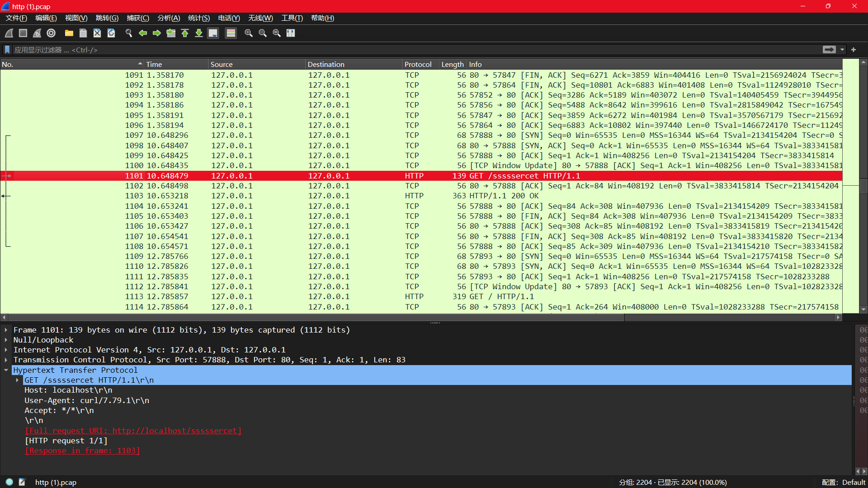Expand the GET /ssssserсet request line
Image resolution: width=868 pixels, height=488 pixels.
[x=17, y=380]
